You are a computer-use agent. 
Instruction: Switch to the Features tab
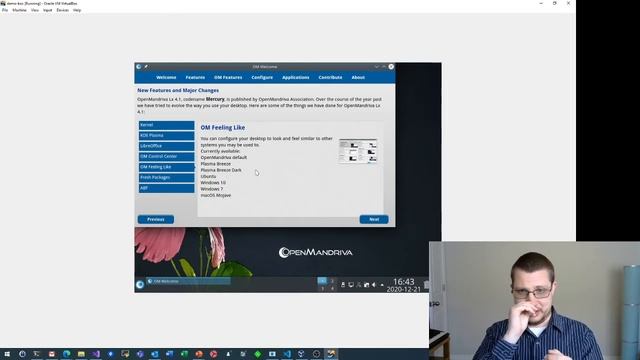(195, 77)
